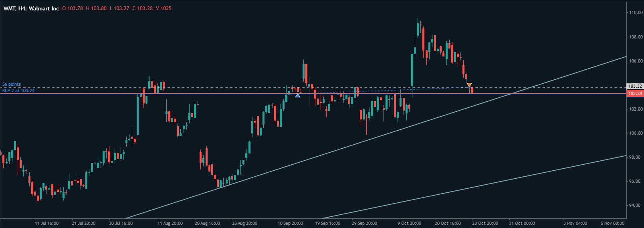Click the 106.00 price axis label
Image resolution: width=644 pixels, height=228 pixels.
pos(636,61)
